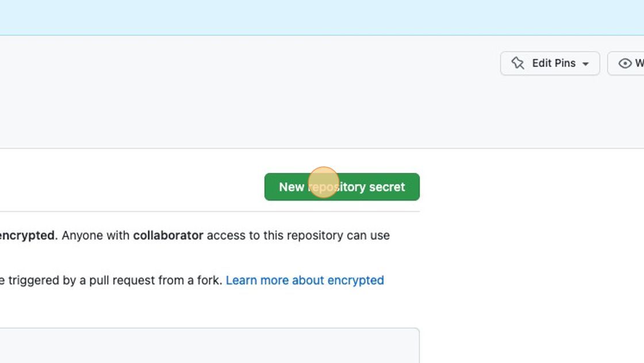644x363 pixels.
Task: Click the word 'secret' on green button
Action: tap(387, 187)
